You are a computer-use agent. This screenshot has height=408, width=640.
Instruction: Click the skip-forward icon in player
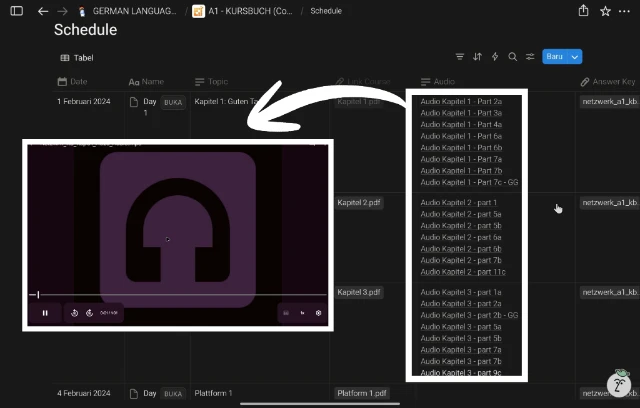pyautogui.click(x=90, y=313)
